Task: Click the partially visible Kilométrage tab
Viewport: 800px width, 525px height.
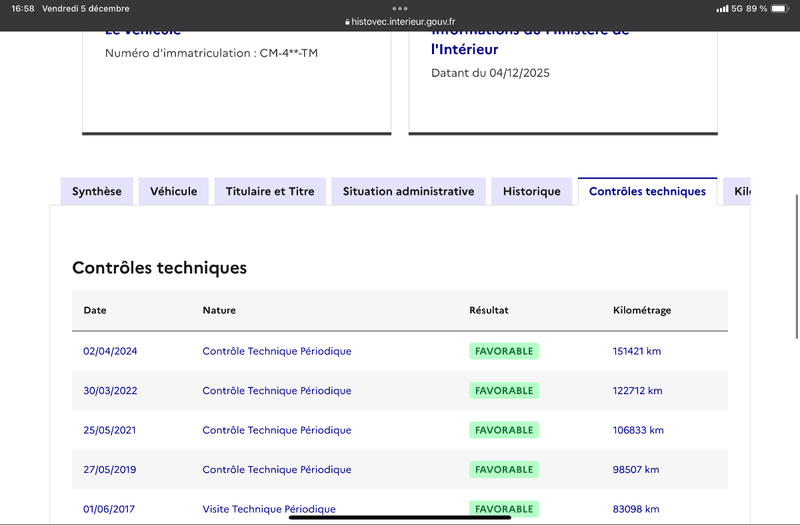Action: point(740,191)
